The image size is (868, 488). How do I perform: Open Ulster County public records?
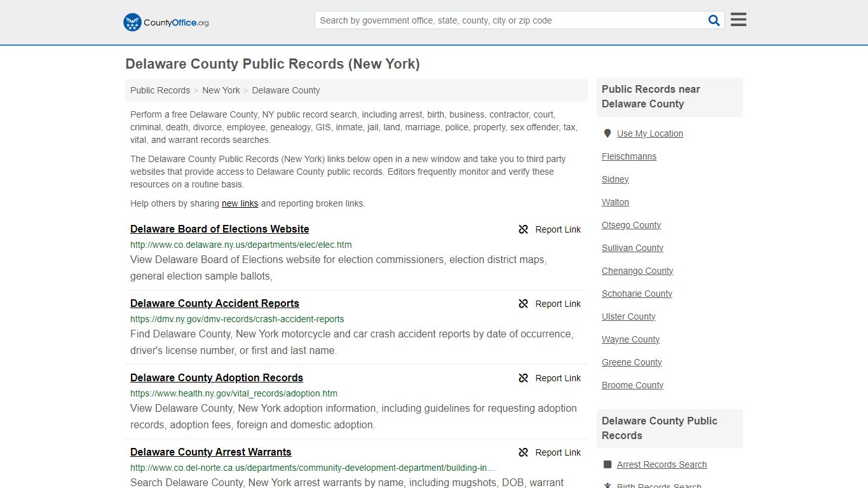pos(628,316)
